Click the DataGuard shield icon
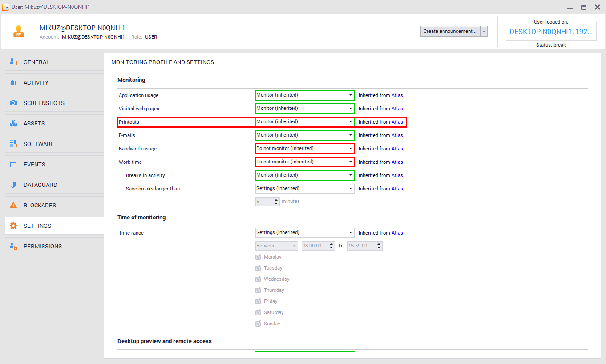606x364 pixels. (13, 185)
